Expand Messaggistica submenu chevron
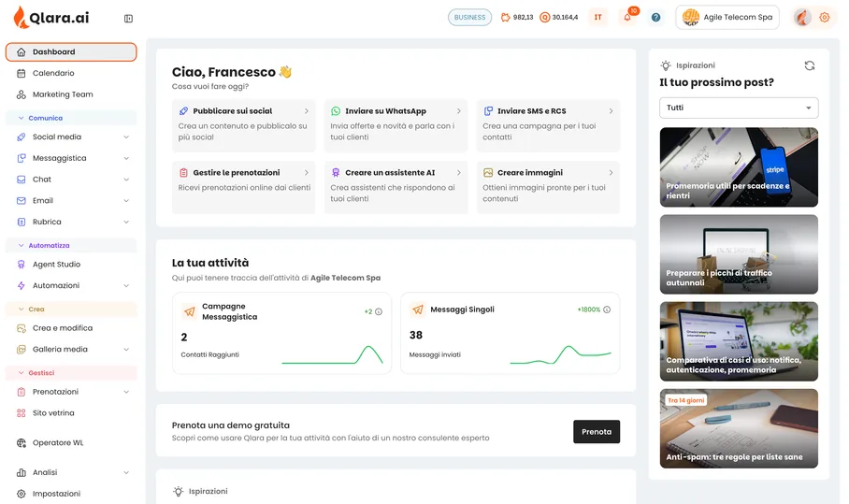The height and width of the screenshot is (504, 849). point(126,158)
